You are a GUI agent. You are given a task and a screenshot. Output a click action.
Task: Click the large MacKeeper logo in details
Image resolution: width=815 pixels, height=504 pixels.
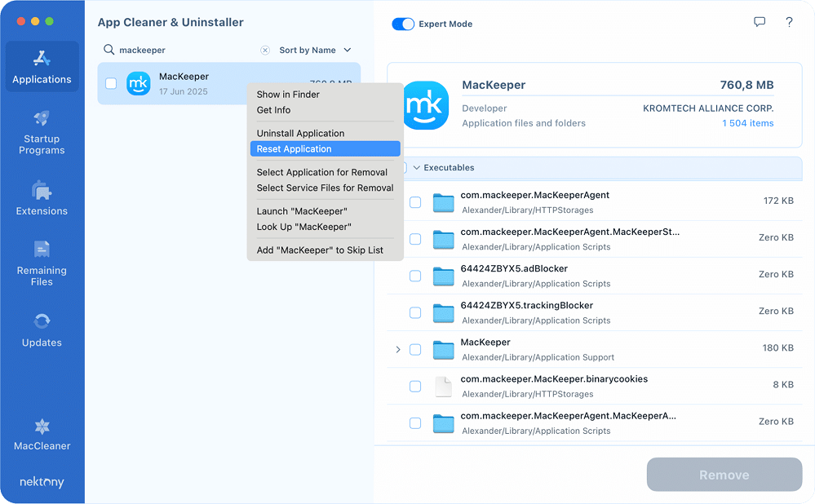(426, 105)
